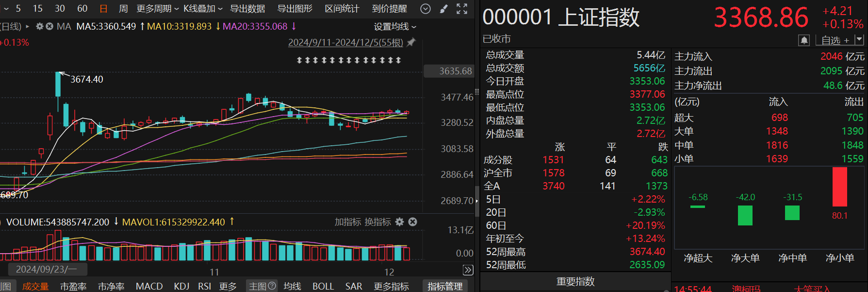This screenshot has width=868, height=292.
Task: Select 日 daily K-line period
Action: [x=103, y=9]
